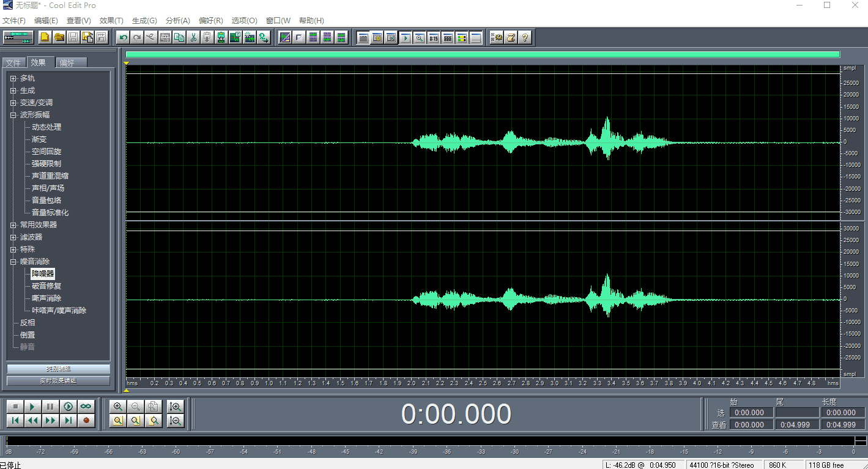Select the 反相 effect
Image resolution: width=868 pixels, height=469 pixels.
tap(28, 323)
